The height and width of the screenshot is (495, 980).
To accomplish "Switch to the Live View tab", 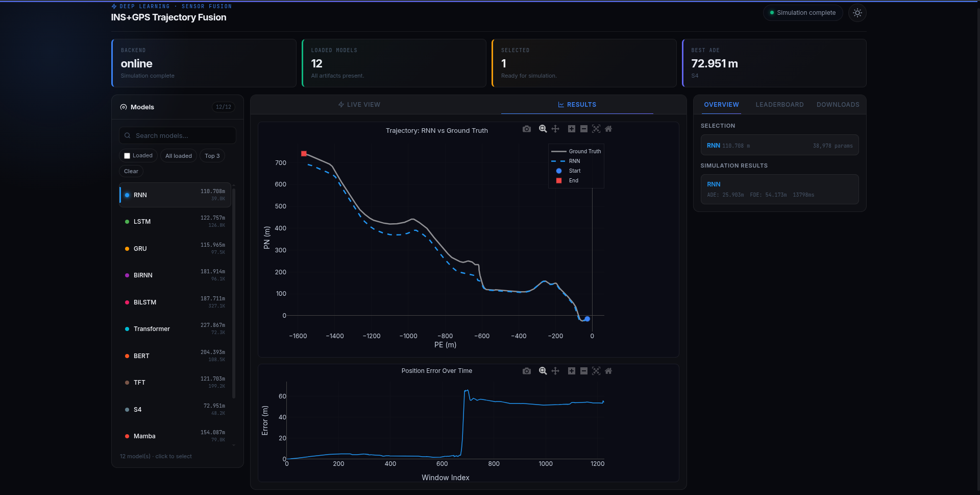I will [359, 105].
